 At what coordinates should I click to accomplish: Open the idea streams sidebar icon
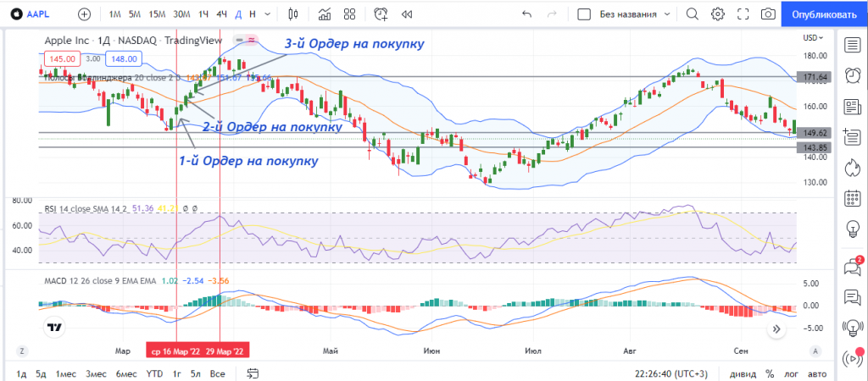[x=853, y=328]
